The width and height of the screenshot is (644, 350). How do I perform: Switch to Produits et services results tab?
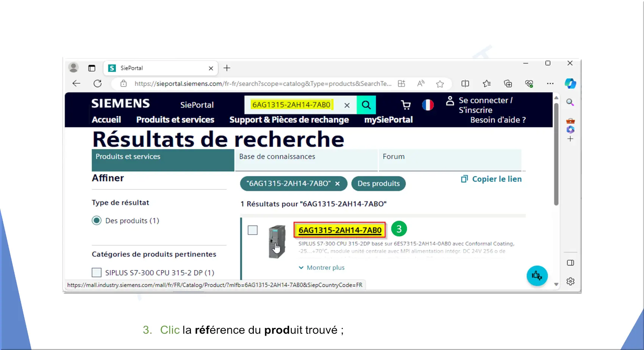coord(163,160)
